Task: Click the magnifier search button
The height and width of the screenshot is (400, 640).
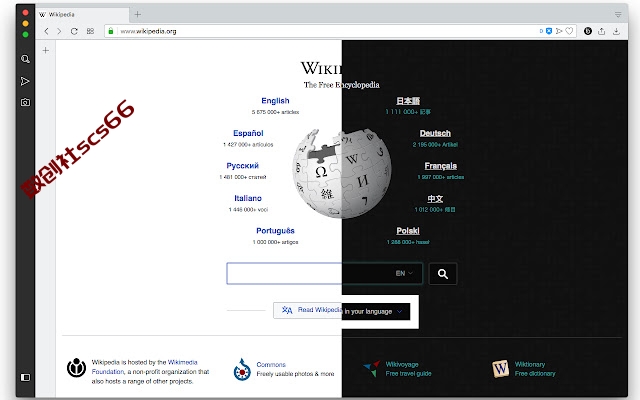Action: 443,274
